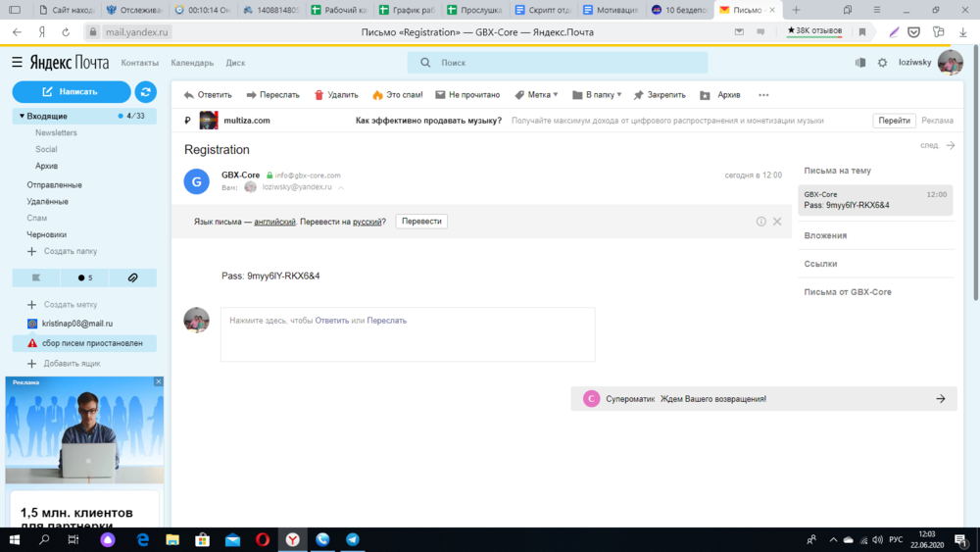Open the Удалённые folder

(47, 201)
